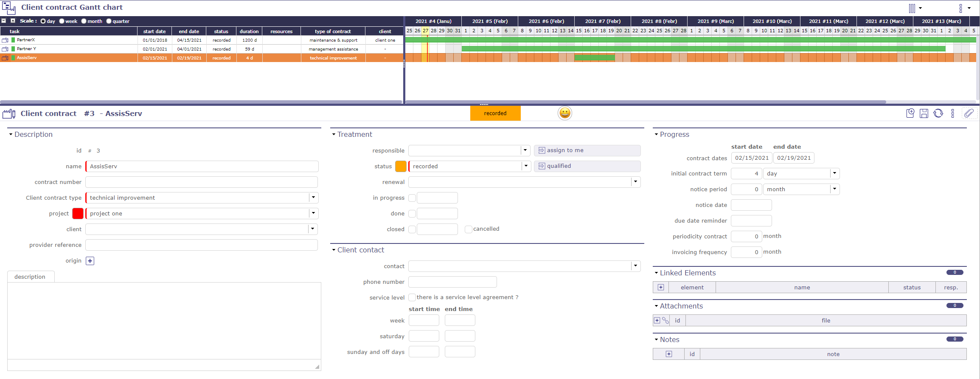Viewport: 980px width, 379px height.
Task: Collapse the Attachments section
Action: (656, 306)
